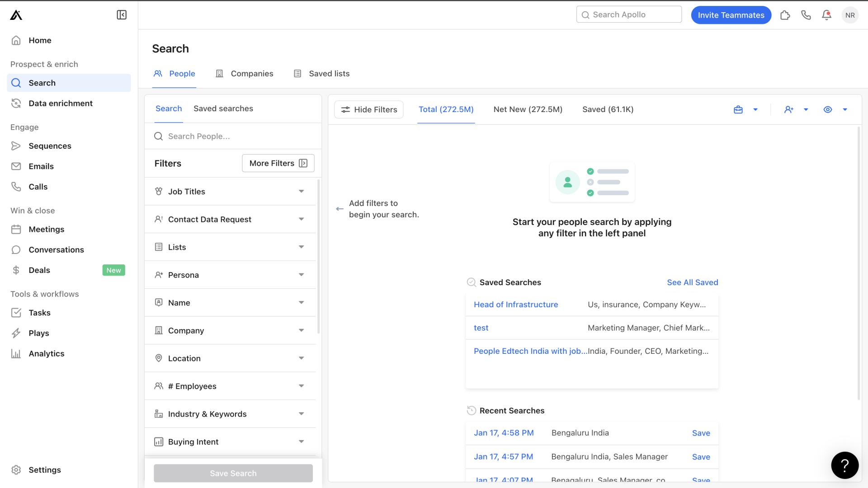Select the Saved searches tab
Screen dimensions: 868x488
click(223, 108)
